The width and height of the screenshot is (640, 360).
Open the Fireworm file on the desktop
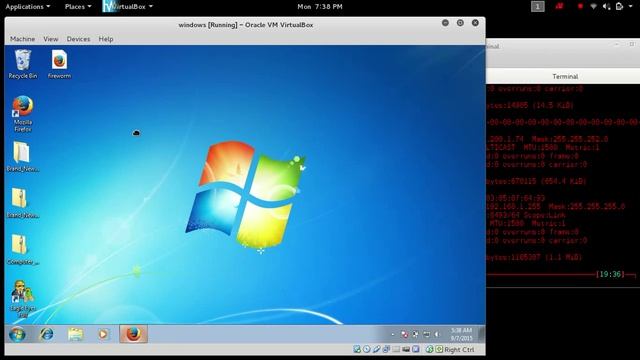59,64
